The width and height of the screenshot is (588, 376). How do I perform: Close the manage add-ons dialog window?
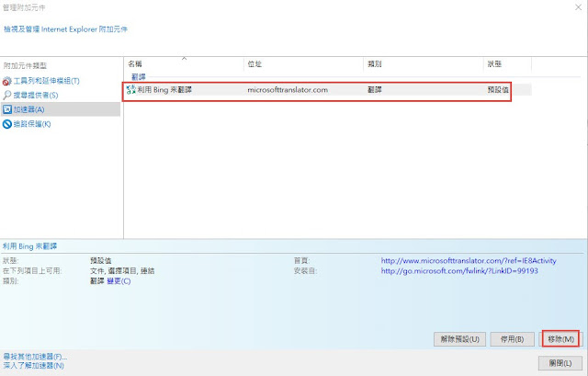578,7
